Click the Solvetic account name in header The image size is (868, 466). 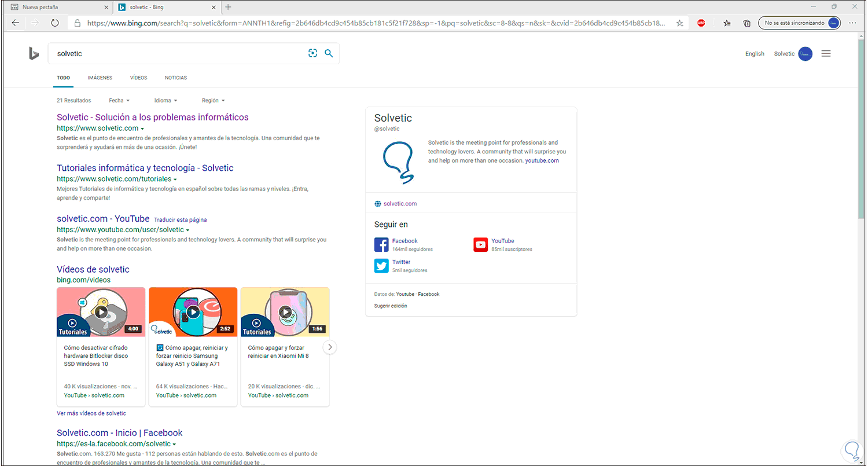pos(785,54)
